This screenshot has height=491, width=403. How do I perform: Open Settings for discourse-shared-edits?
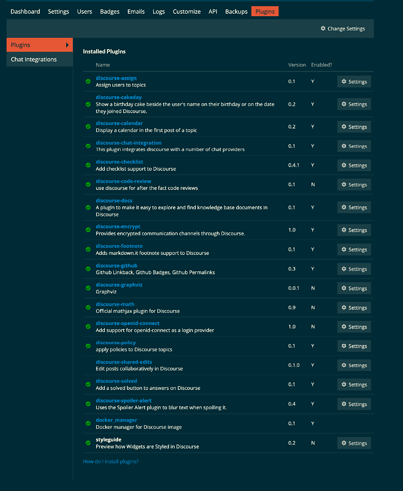(354, 365)
